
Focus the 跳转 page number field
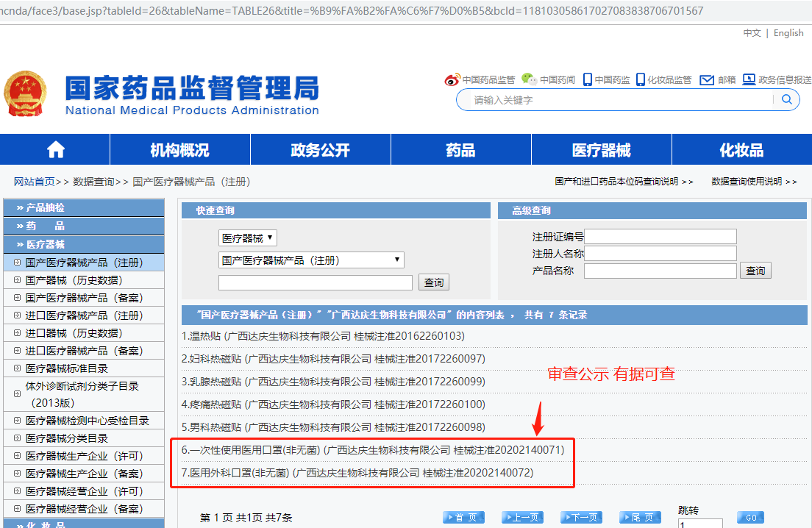[x=700, y=524]
